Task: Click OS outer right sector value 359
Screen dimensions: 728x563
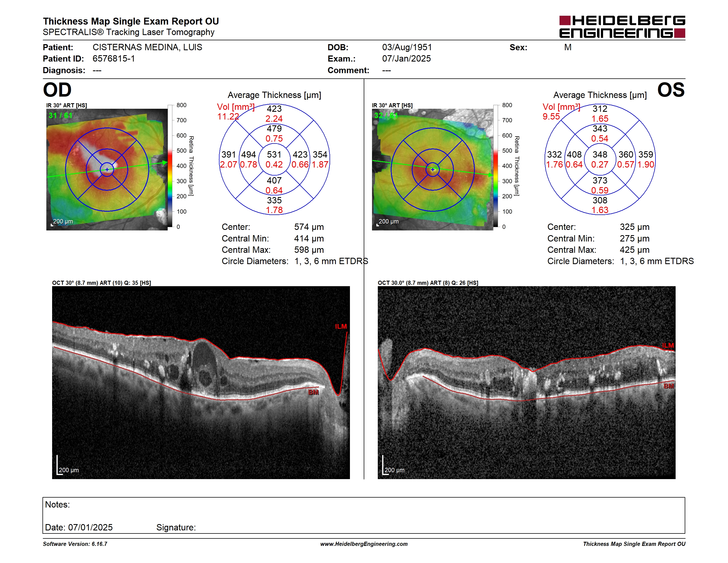Action: point(646,155)
